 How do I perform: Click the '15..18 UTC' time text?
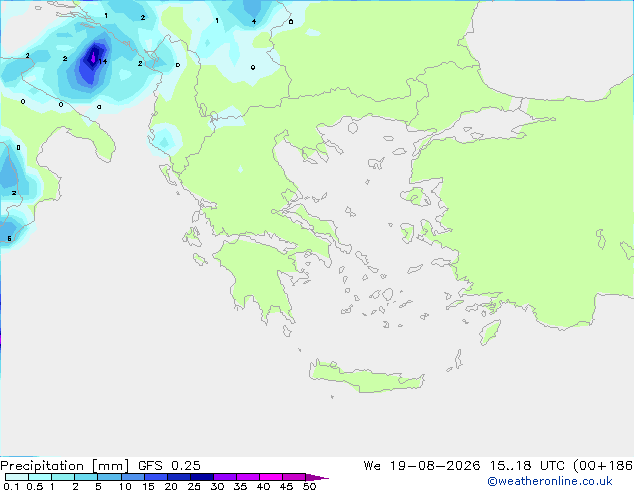pos(527,466)
